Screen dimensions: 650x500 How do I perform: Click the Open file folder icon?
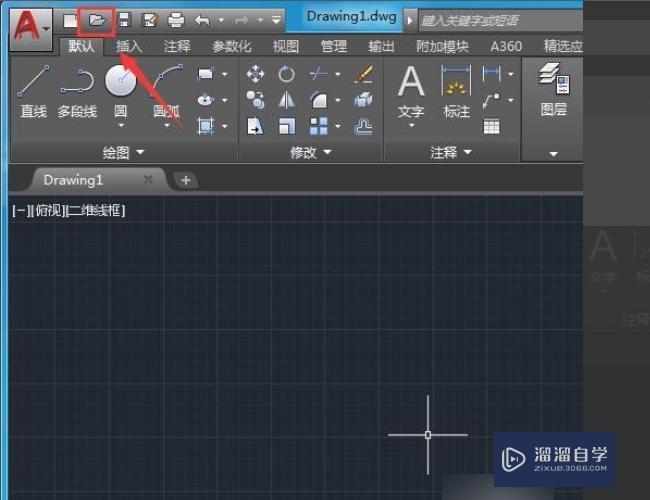pyautogui.click(x=97, y=20)
